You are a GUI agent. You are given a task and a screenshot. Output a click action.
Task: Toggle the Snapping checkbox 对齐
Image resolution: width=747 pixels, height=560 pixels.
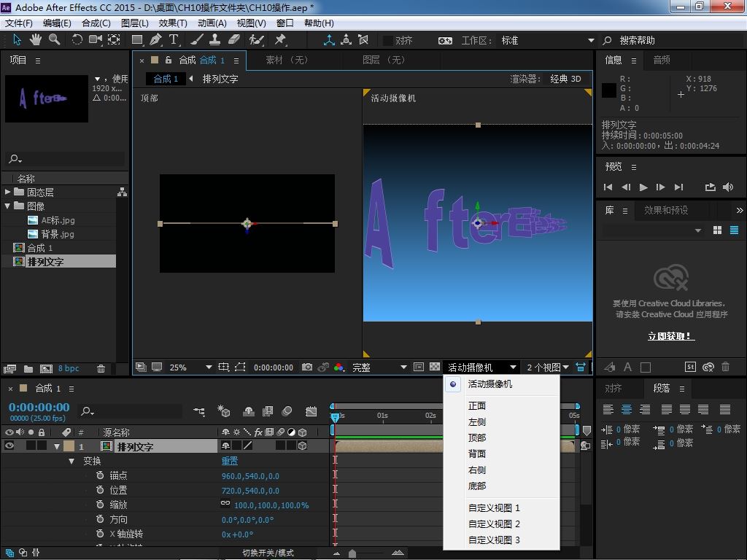point(388,41)
